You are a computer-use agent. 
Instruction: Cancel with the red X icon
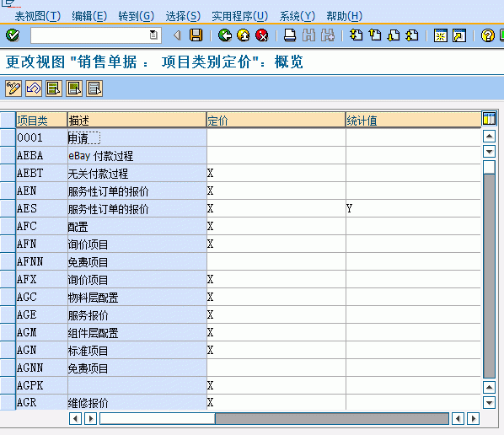[x=262, y=35]
